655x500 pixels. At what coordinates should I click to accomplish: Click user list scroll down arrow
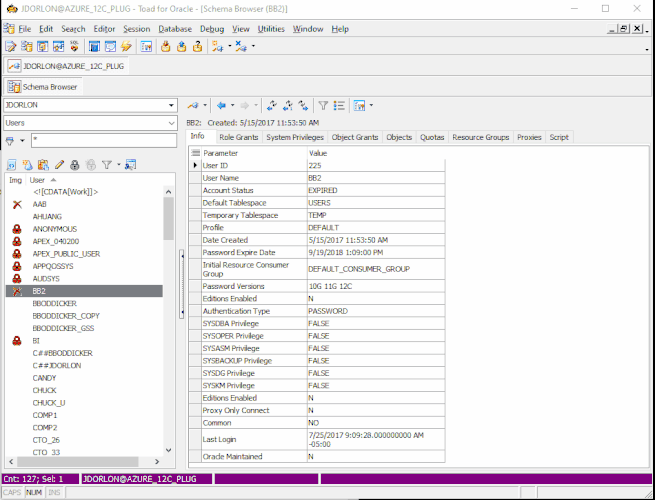coord(168,450)
